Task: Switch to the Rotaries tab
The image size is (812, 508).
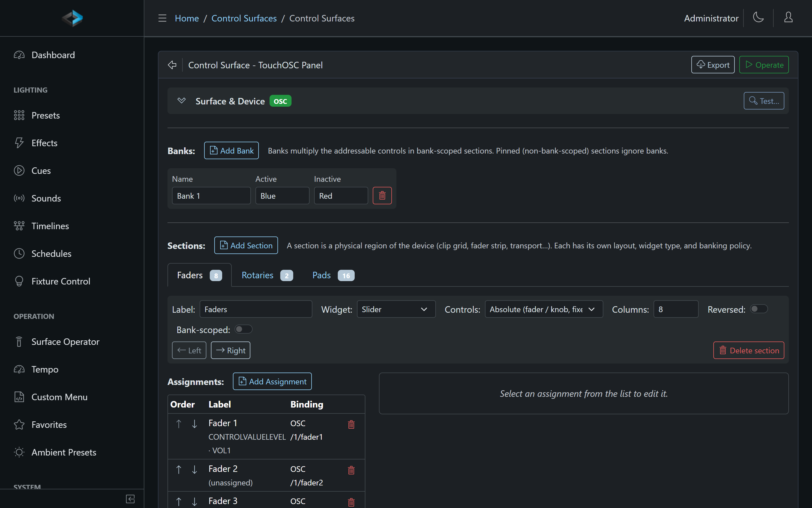Action: 267,275
